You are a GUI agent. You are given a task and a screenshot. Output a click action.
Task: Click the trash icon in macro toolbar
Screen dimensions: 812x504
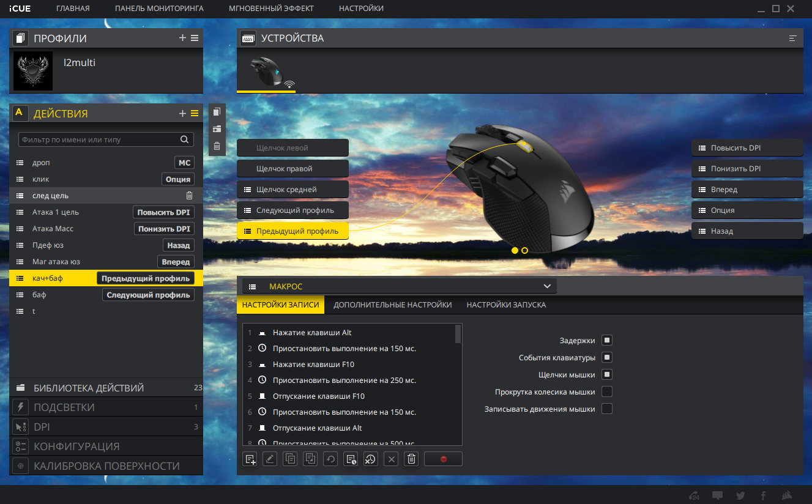point(412,459)
